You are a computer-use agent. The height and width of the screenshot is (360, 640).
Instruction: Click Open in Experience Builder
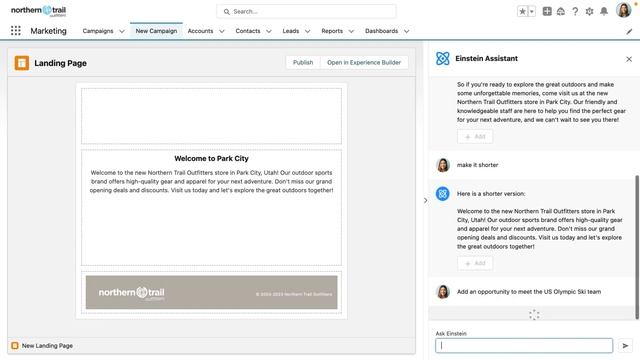364,62
